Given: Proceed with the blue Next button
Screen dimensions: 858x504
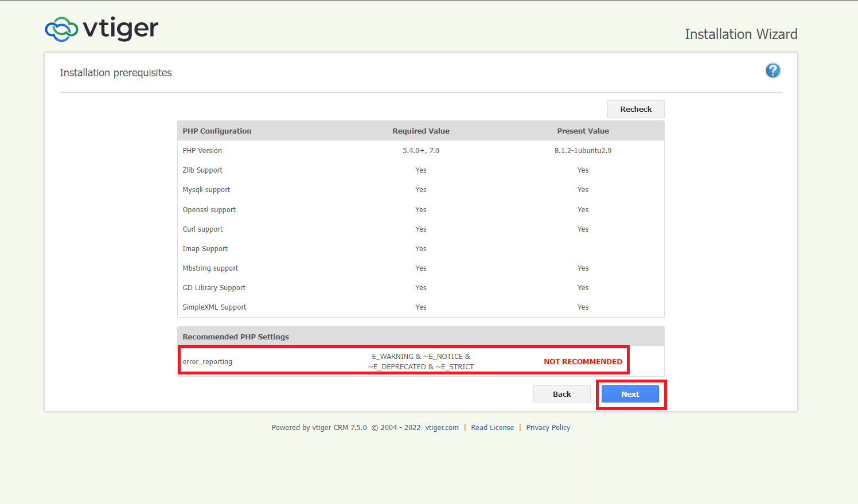Looking at the screenshot, I should pyautogui.click(x=630, y=394).
